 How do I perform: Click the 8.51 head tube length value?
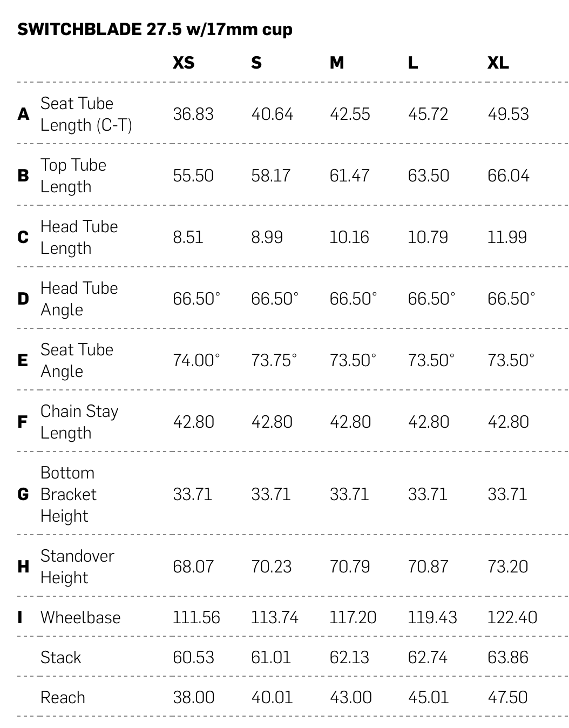pyautogui.click(x=188, y=237)
